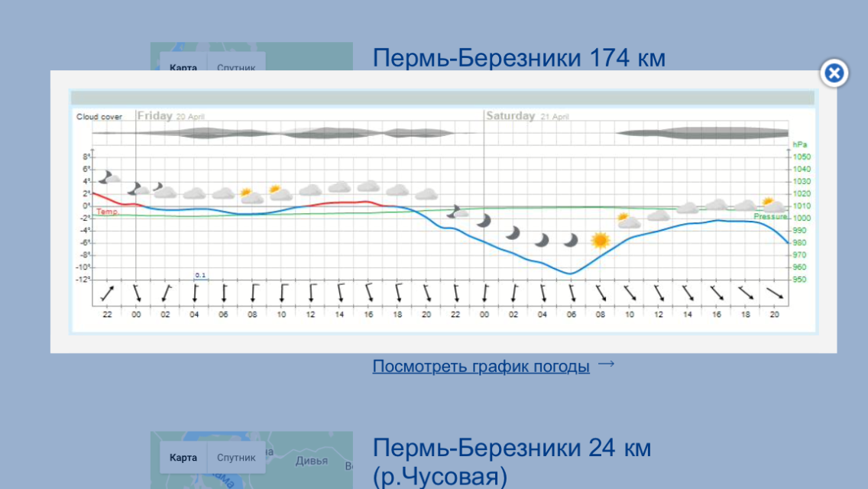Screen dimensions: 868x489
Task: Click the Пермь-Березники 174 км heading
Action: (x=519, y=58)
